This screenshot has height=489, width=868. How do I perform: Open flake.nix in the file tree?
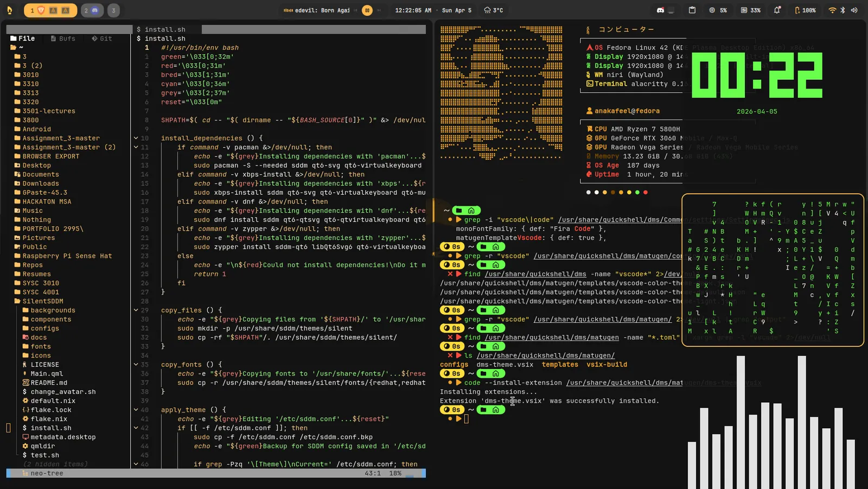(45, 419)
